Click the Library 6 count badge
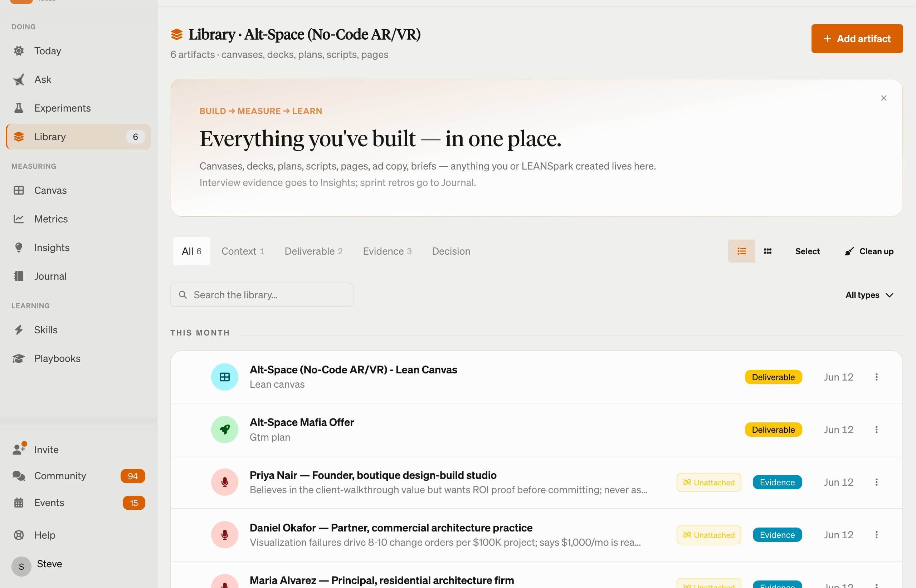This screenshot has width=916, height=588. pyautogui.click(x=135, y=137)
